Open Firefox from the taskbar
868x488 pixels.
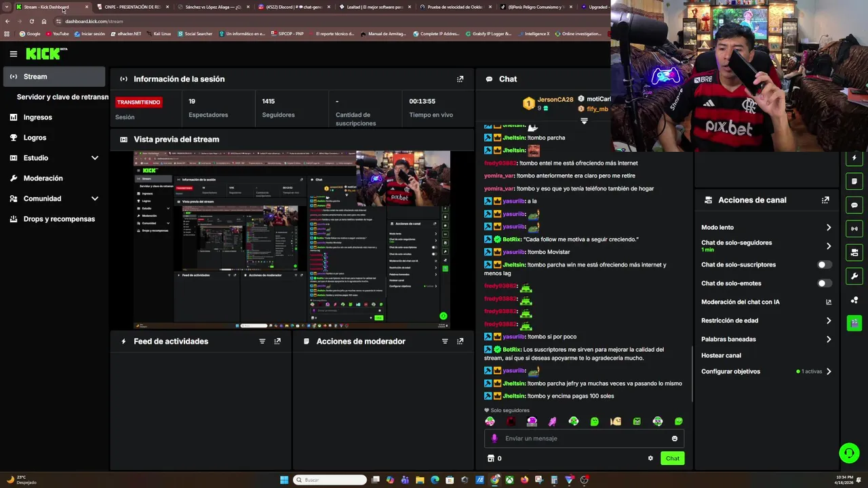524,480
